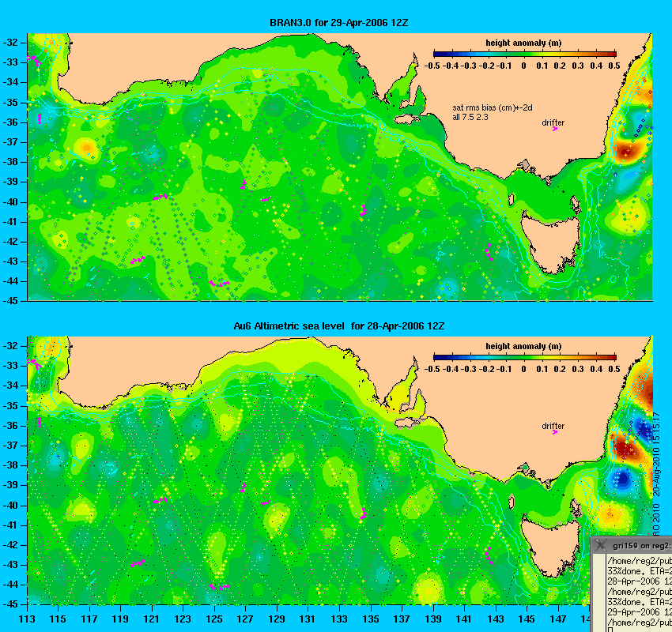Click the magenta drifter marker in the top legend

(x=554, y=129)
